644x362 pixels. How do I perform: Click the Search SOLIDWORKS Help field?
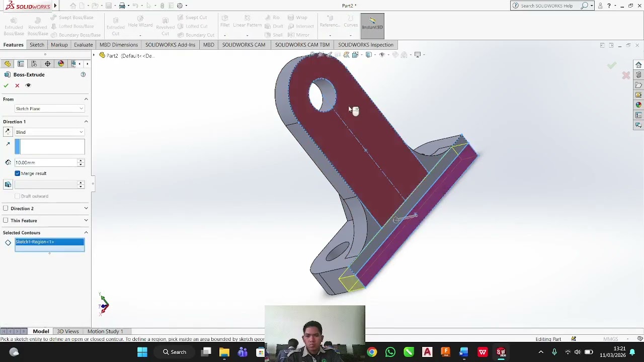(x=546, y=6)
